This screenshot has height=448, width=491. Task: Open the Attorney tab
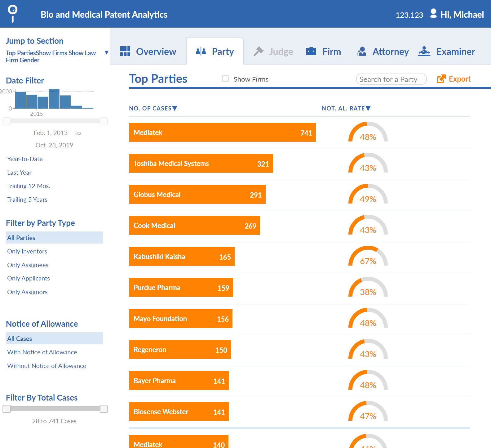pyautogui.click(x=383, y=51)
